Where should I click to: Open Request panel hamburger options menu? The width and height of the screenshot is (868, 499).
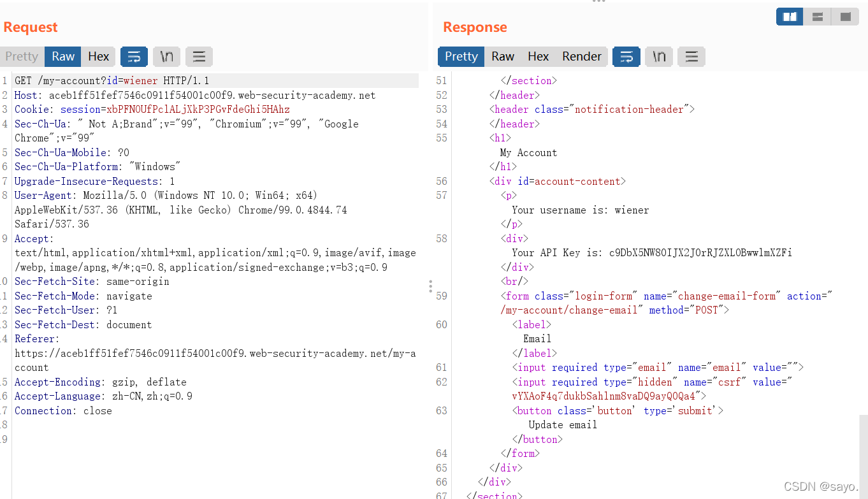click(x=199, y=57)
